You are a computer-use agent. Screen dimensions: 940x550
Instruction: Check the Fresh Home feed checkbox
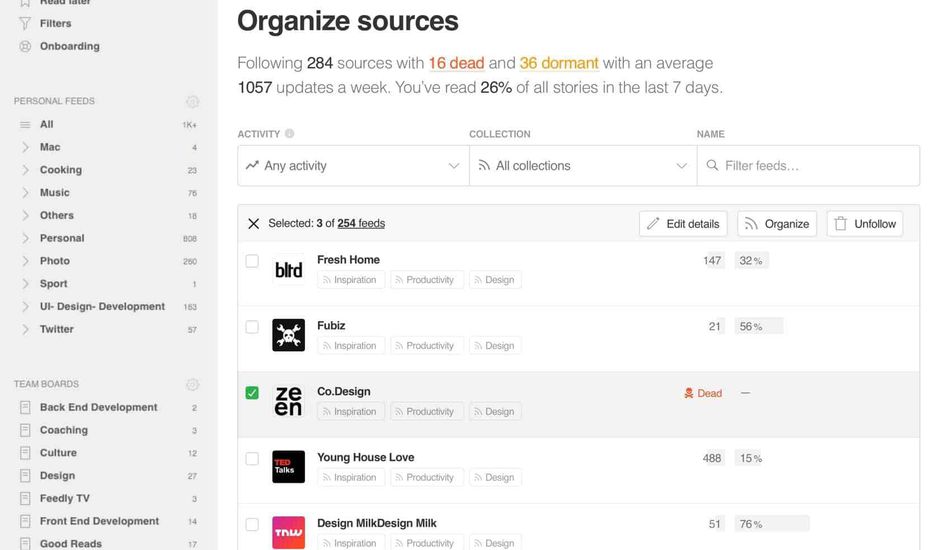point(252,261)
